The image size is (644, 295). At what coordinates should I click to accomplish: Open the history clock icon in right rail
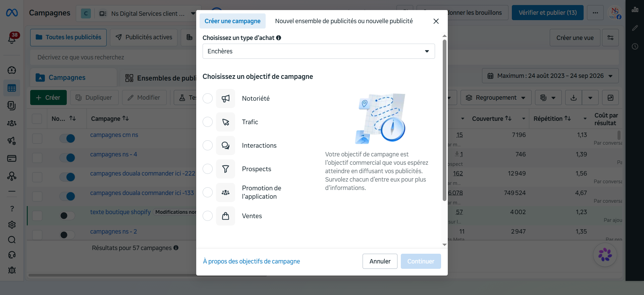635,46
